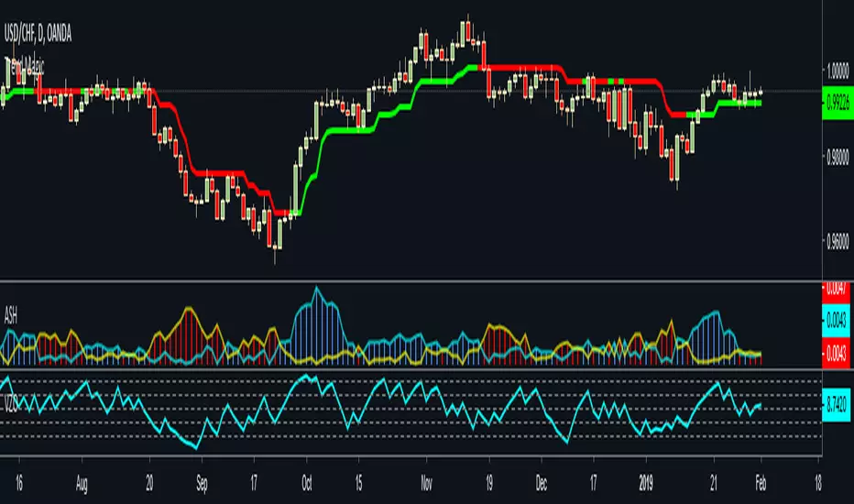Click the Aug date label on time axis
Screen dimensions: 854x504
(x=82, y=483)
